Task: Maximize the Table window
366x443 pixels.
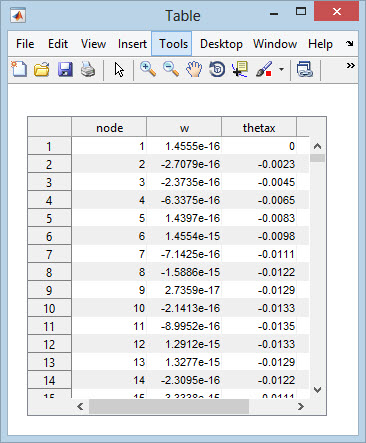Action: 301,12
